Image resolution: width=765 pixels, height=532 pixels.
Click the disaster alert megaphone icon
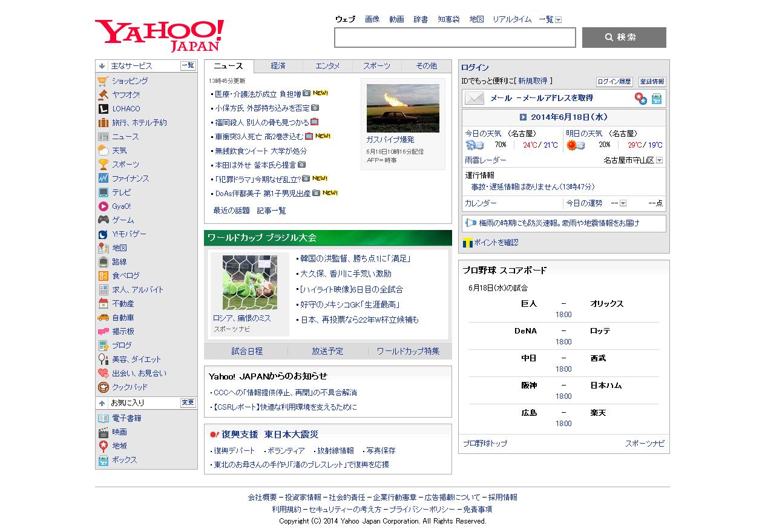tap(471, 223)
